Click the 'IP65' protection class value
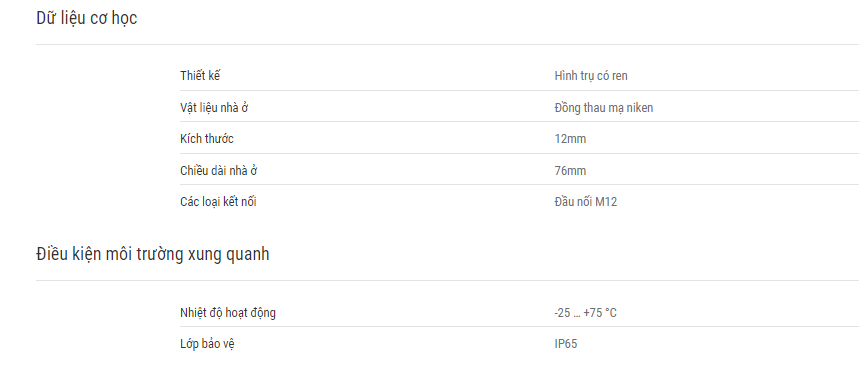859x371 pixels. [565, 344]
